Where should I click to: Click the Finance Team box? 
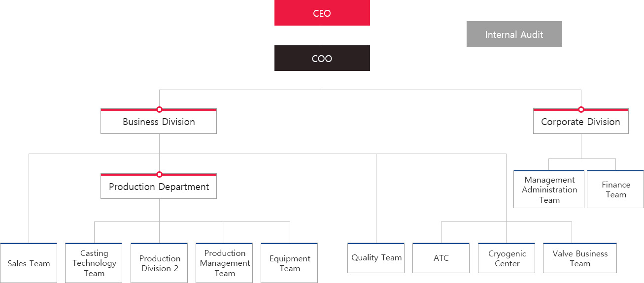click(615, 189)
